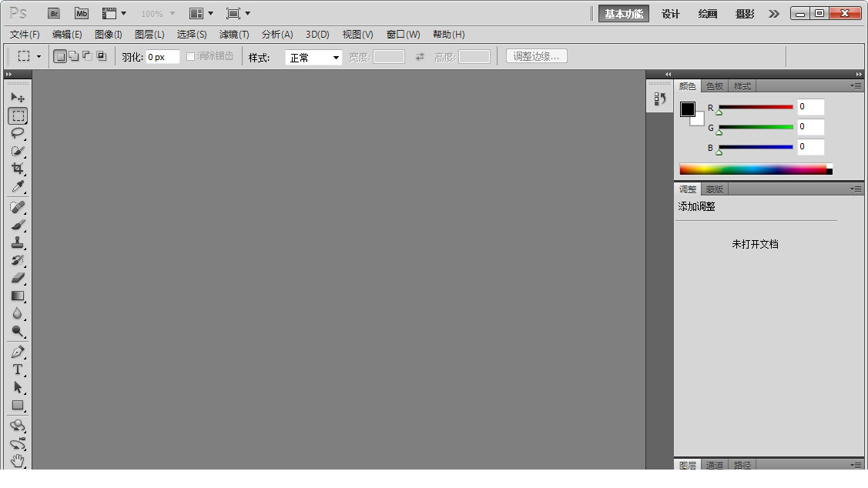Expand the additional workspaces chevron
868x488 pixels.
(773, 14)
